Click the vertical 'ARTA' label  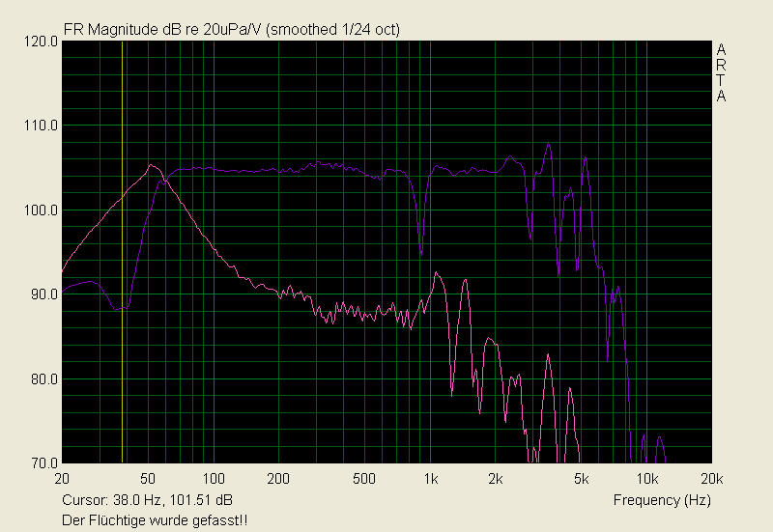click(721, 73)
